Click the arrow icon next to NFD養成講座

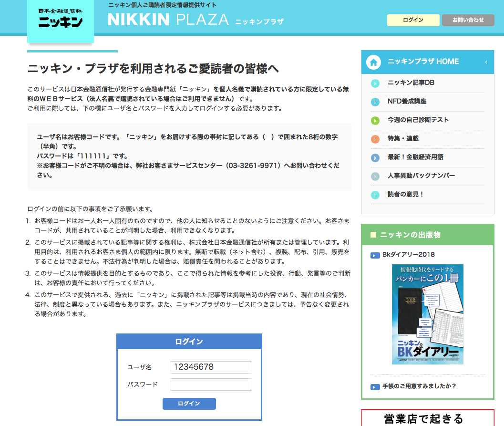pos(375,102)
